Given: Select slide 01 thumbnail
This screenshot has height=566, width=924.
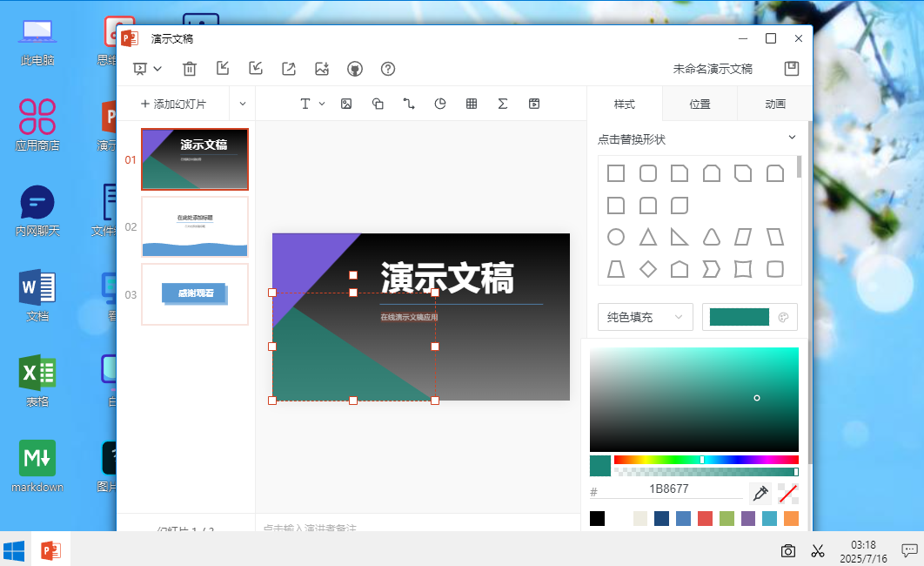Looking at the screenshot, I should (x=195, y=159).
